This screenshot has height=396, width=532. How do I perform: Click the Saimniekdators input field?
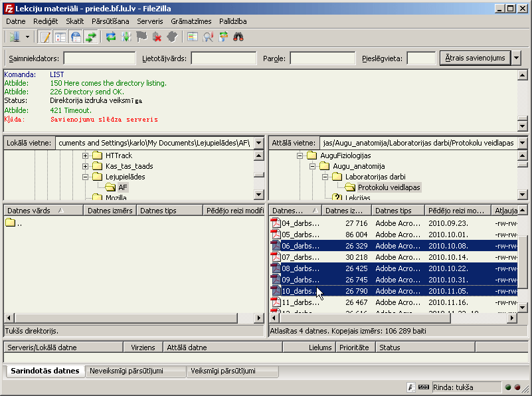pyautogui.click(x=100, y=58)
